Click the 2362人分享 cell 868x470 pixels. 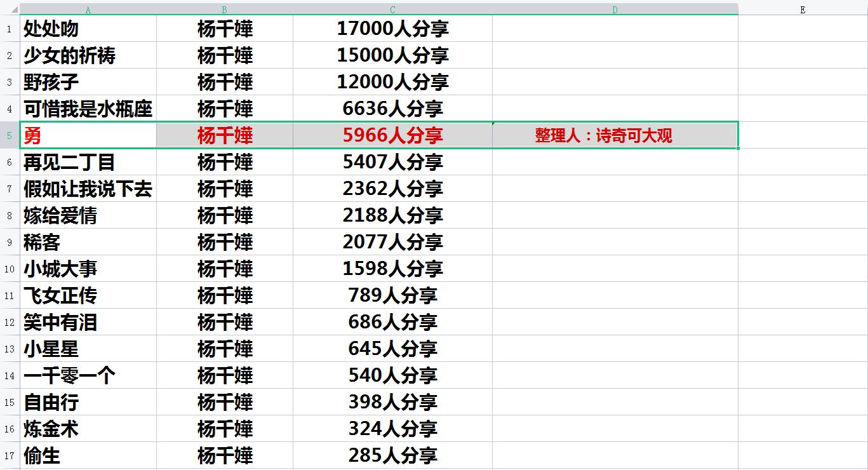pos(392,189)
